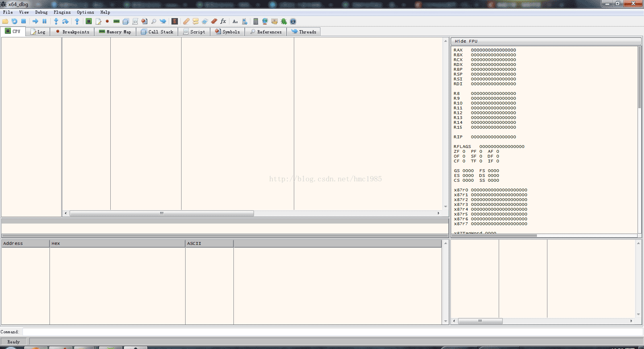Image resolution: width=644 pixels, height=349 pixels.
Task: Open Patches via the bandage icon
Action: coord(186,21)
